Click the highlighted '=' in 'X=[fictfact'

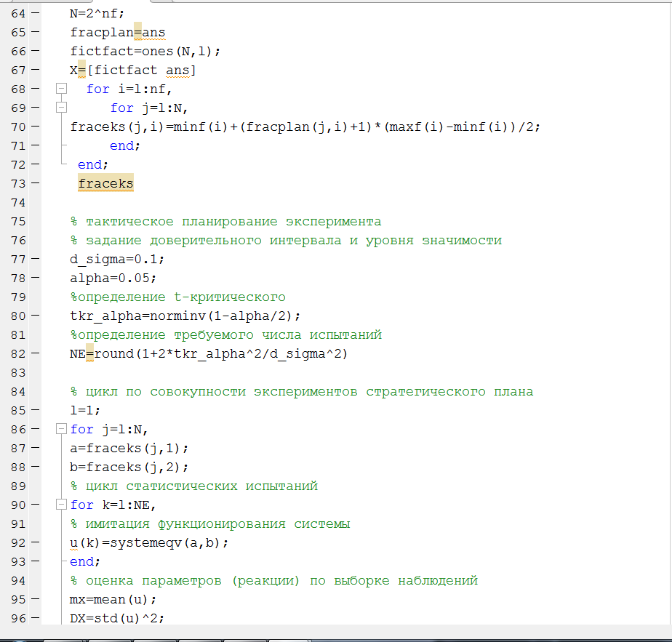pos(82,70)
